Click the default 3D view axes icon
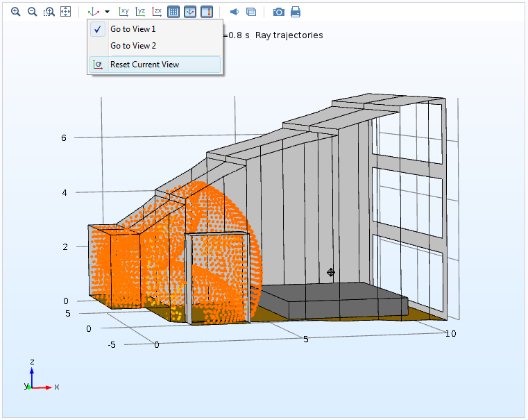528x420 pixels. pyautogui.click(x=95, y=12)
